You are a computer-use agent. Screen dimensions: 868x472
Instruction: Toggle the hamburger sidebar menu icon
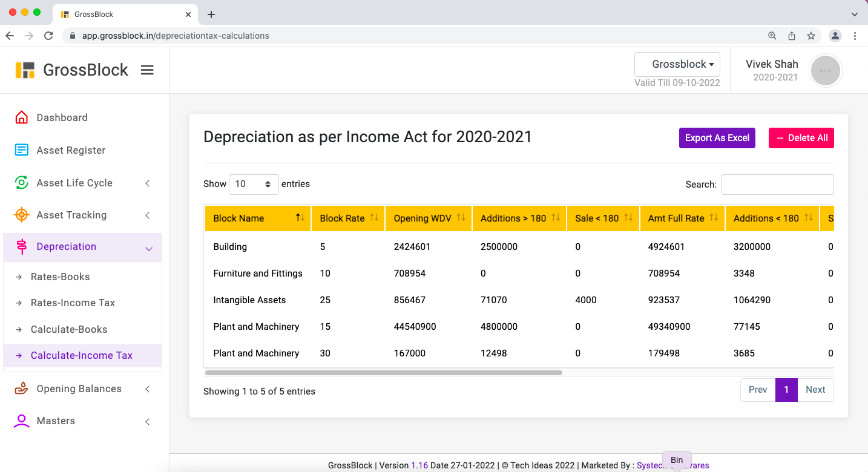tap(147, 70)
